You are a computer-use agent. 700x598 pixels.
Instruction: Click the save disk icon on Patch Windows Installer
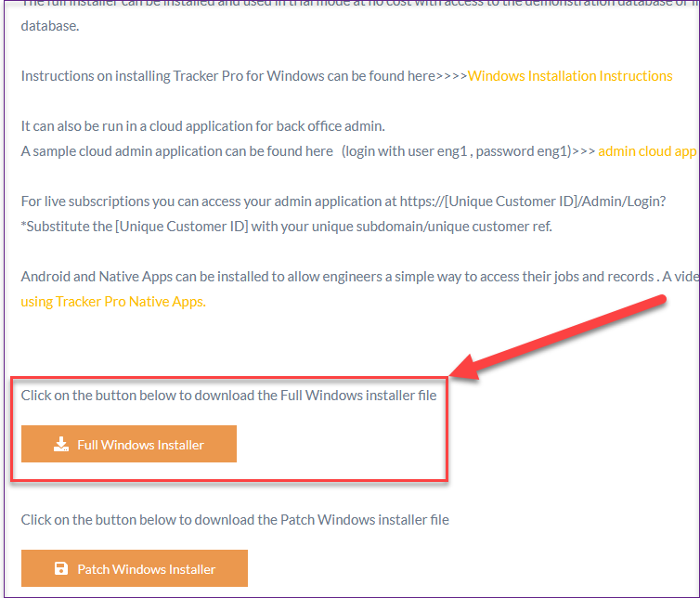pos(61,568)
